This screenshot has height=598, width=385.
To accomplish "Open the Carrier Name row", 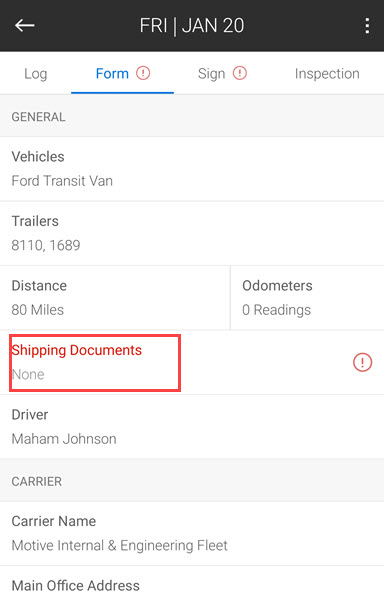I will pyautogui.click(x=192, y=533).
